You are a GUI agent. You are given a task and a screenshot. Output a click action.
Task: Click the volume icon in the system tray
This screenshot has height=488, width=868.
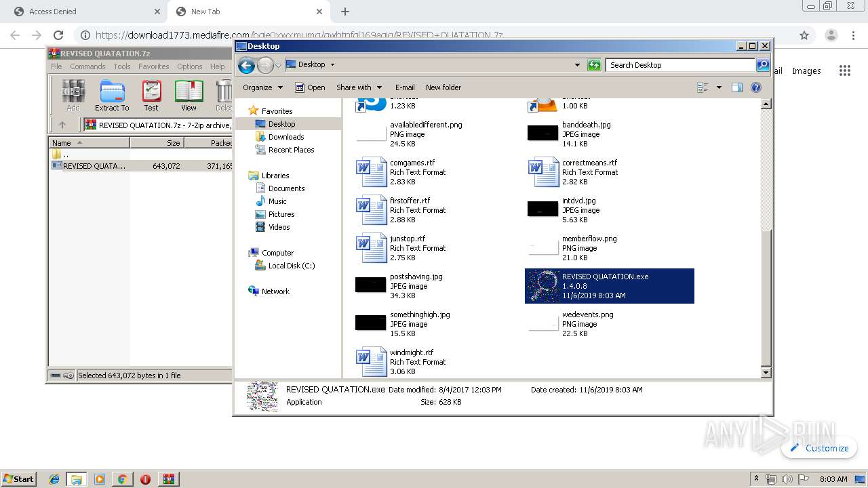coord(787,479)
